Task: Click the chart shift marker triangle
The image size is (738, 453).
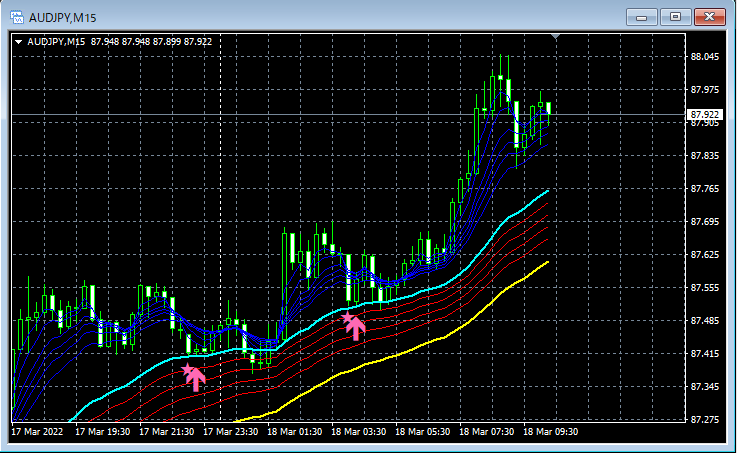Action: point(555,36)
